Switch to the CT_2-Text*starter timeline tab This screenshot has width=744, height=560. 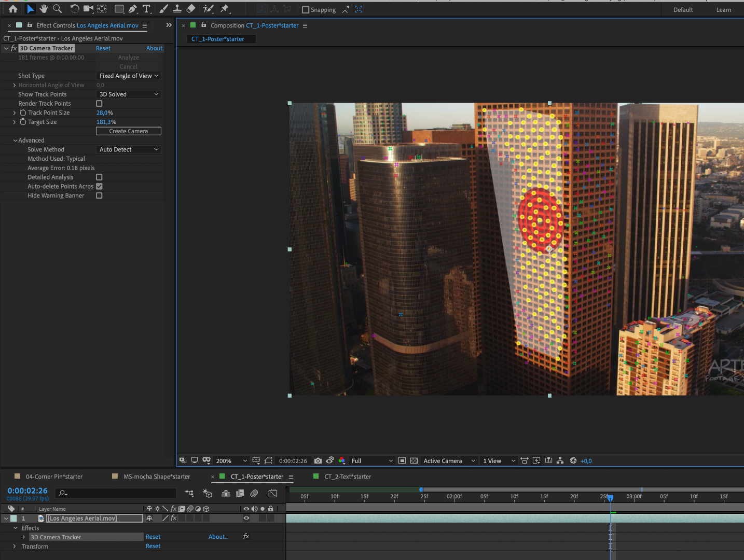pyautogui.click(x=348, y=477)
